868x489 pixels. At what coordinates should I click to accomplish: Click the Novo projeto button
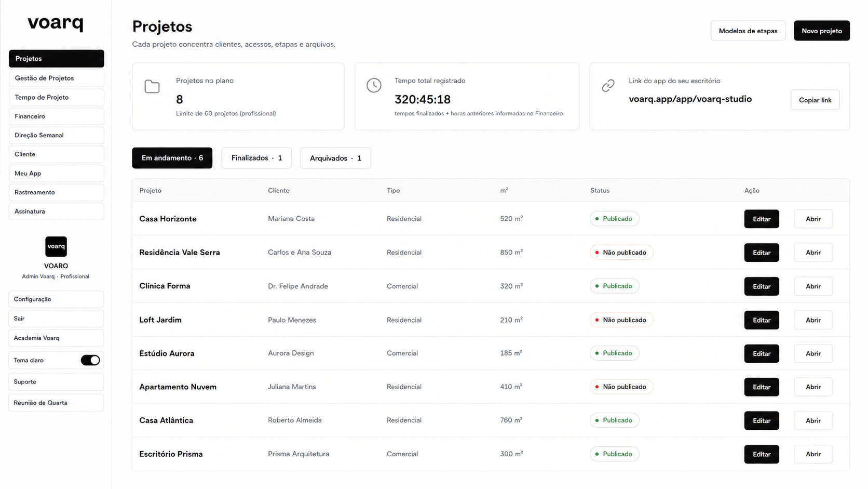click(x=822, y=31)
